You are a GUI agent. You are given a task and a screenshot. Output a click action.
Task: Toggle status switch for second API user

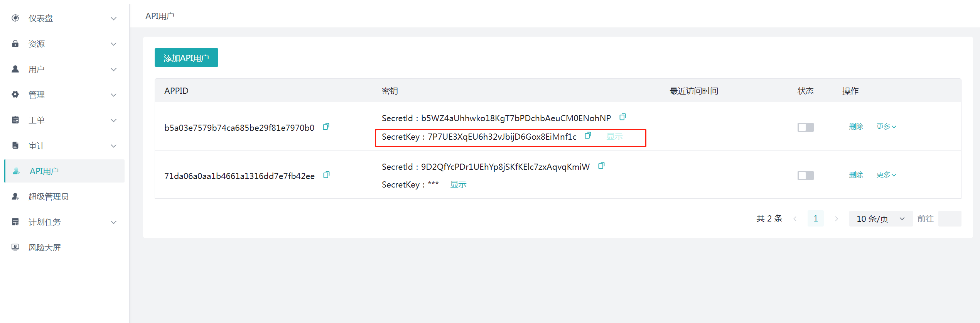pyautogui.click(x=805, y=176)
